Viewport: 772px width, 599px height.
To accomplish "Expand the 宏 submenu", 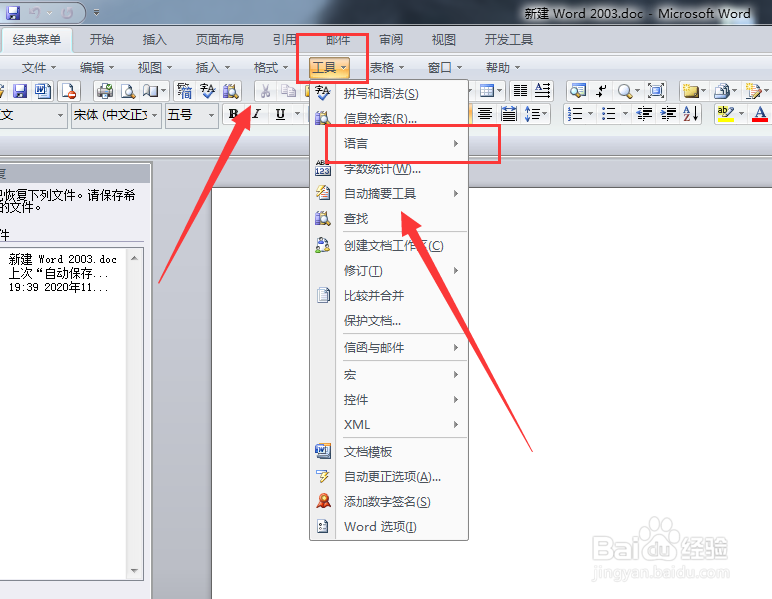I will coord(389,375).
